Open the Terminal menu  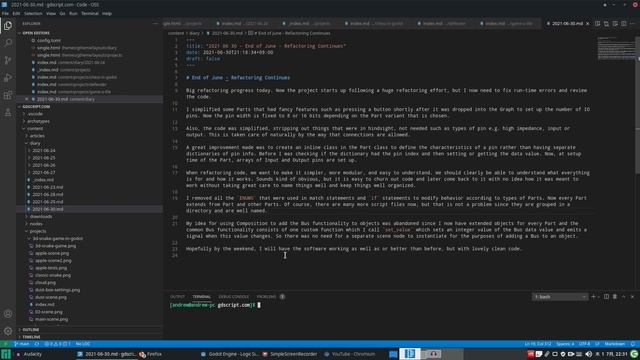[x=90, y=13]
